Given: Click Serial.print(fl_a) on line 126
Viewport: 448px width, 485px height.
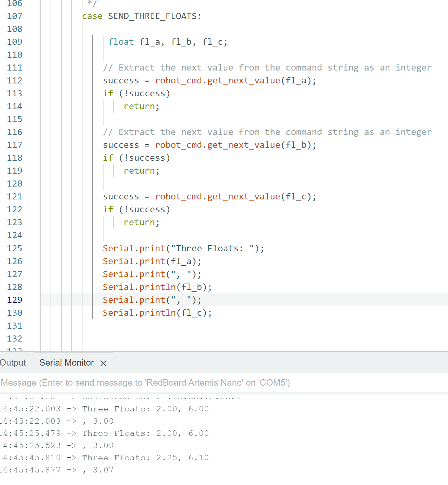Looking at the screenshot, I should (x=152, y=261).
